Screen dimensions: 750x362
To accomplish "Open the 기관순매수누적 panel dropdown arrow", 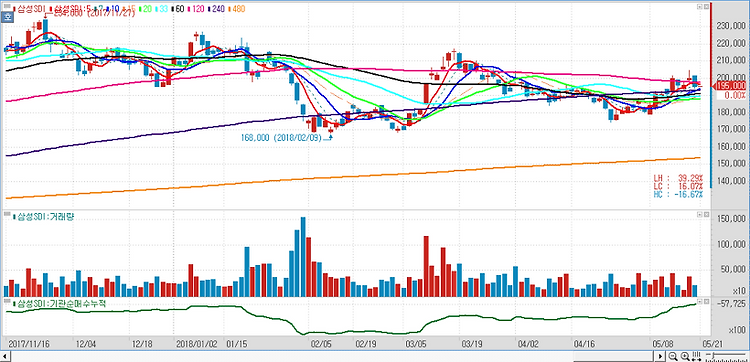I will click(699, 302).
